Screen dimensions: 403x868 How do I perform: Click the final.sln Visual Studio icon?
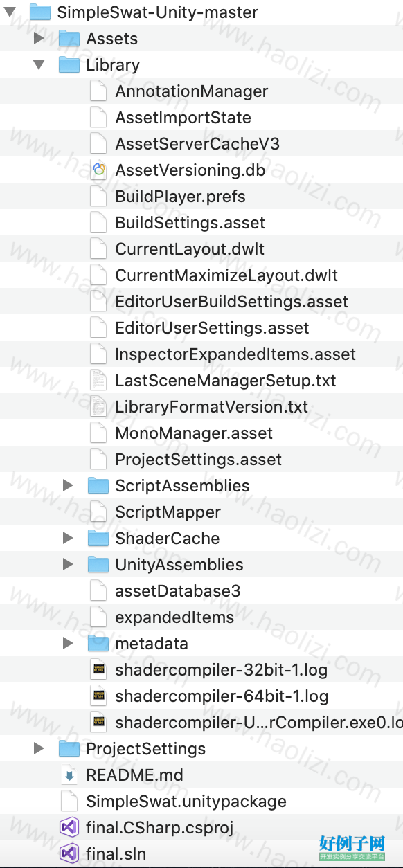click(x=69, y=854)
